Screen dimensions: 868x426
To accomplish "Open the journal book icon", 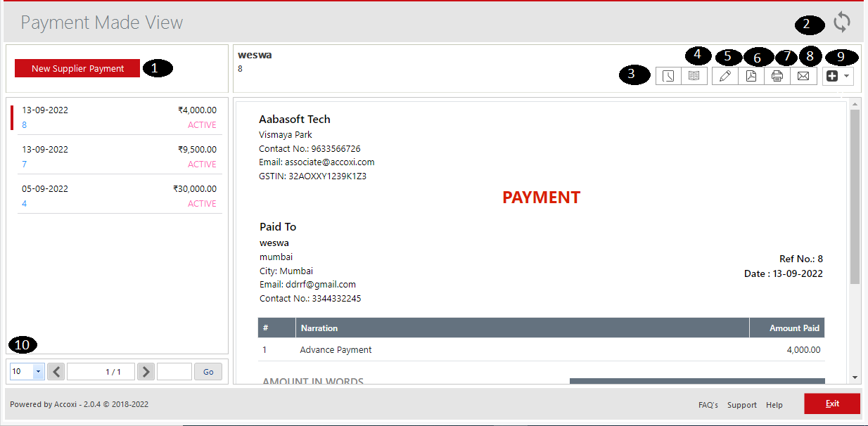I will [x=694, y=76].
